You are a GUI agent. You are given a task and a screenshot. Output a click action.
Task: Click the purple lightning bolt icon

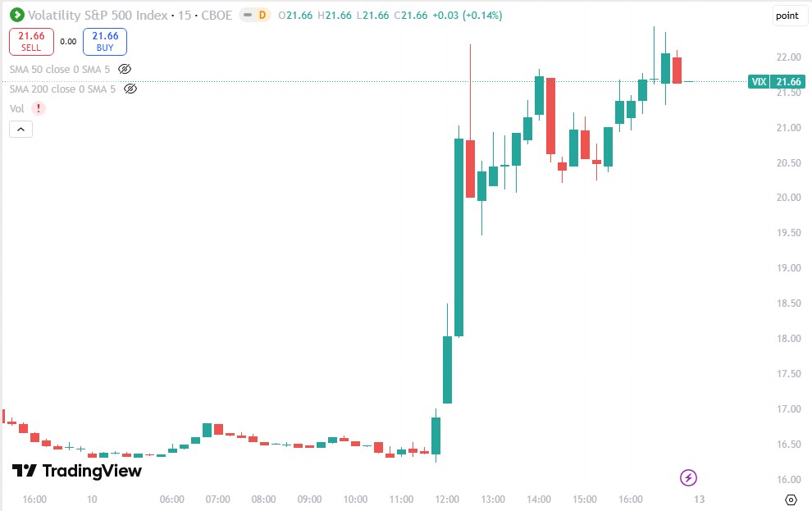[x=689, y=477]
